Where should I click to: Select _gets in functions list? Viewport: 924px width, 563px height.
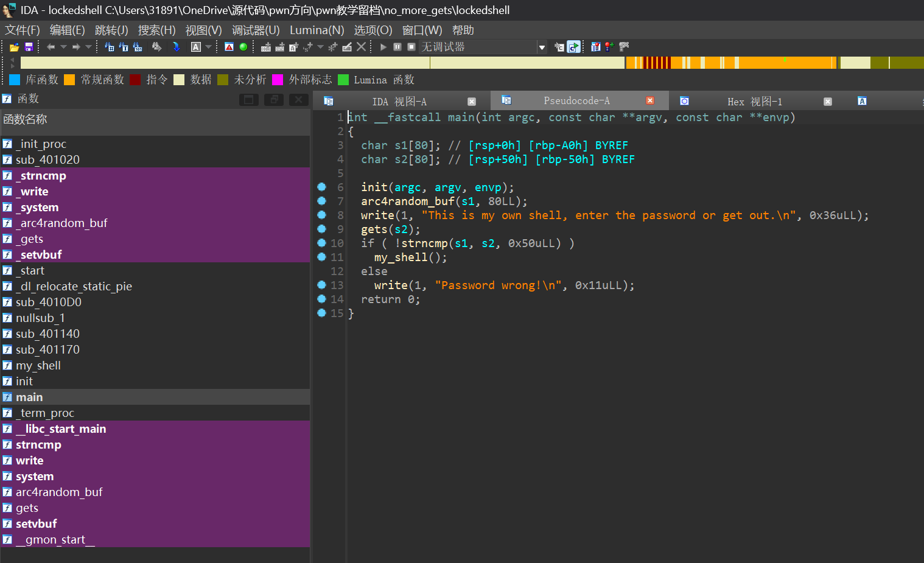[155, 239]
